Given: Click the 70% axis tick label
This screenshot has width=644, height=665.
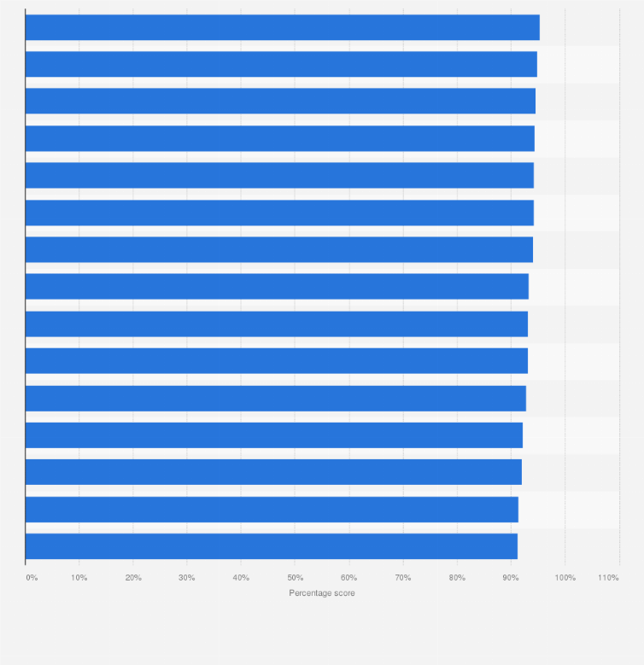Looking at the screenshot, I should click(x=403, y=578).
